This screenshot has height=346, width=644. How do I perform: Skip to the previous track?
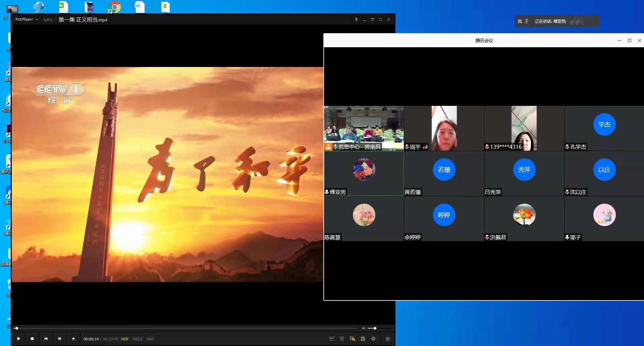click(x=46, y=339)
